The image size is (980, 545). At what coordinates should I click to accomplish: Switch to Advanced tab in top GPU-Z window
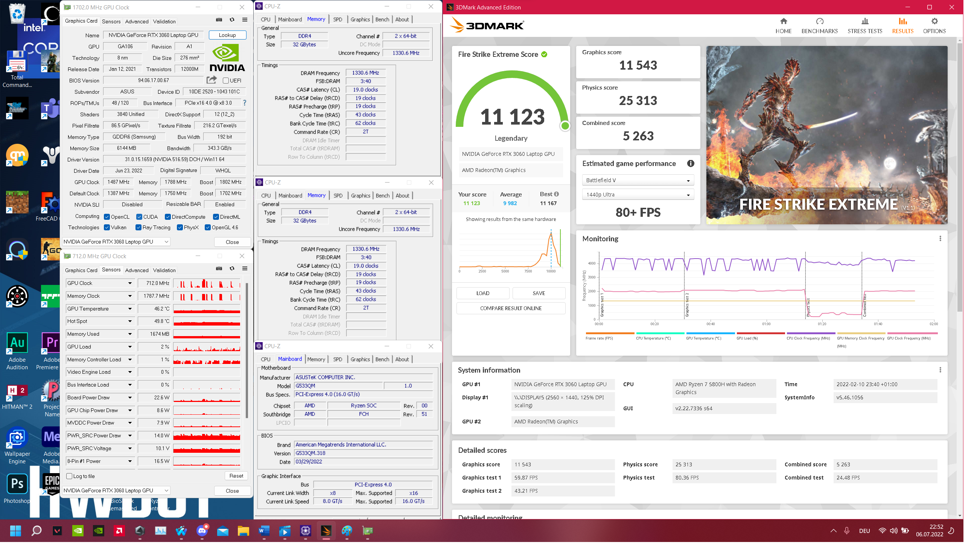[x=137, y=21]
